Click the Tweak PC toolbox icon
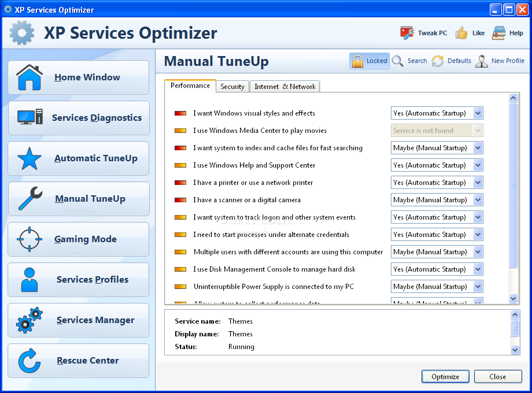Viewport: 532px width, 393px height. click(407, 33)
